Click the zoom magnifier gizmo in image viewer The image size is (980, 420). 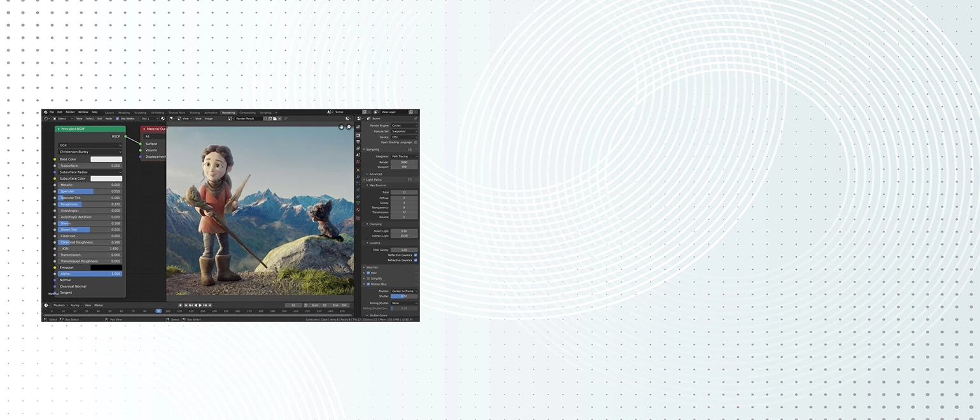pyautogui.click(x=349, y=127)
